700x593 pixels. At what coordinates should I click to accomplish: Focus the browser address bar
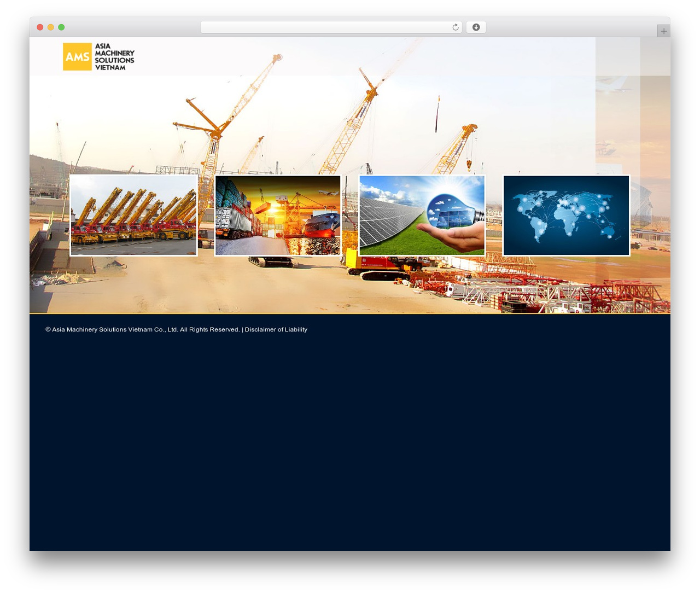coord(331,27)
